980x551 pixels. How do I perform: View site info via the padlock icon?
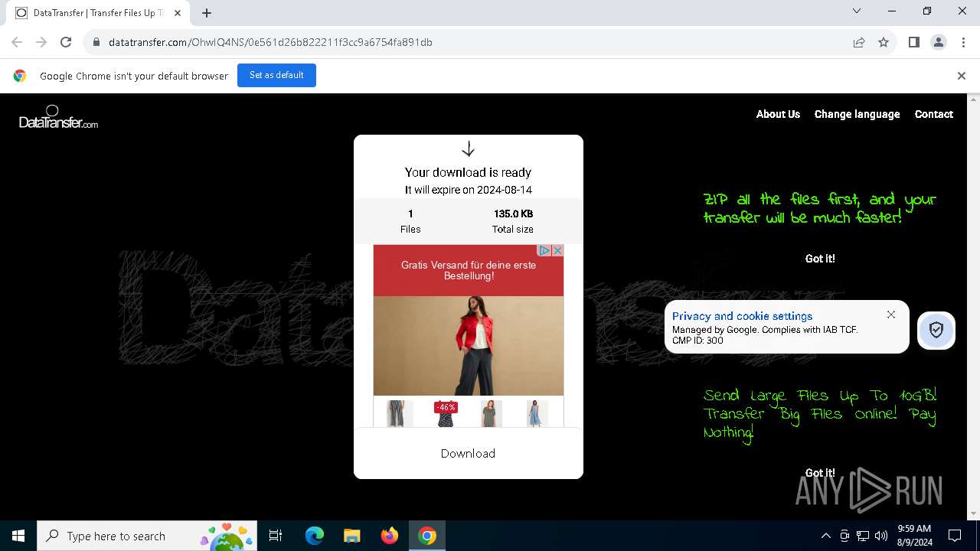[x=96, y=42]
